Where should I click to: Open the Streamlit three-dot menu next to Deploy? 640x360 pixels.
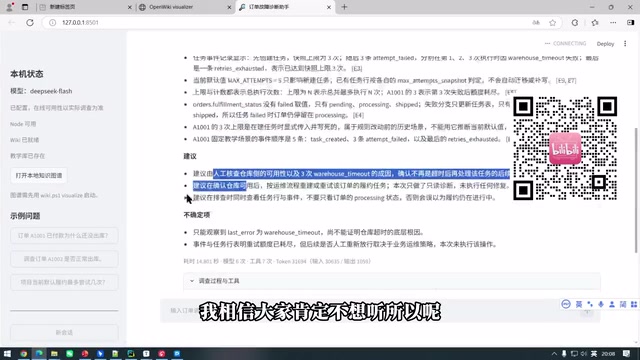pos(625,43)
